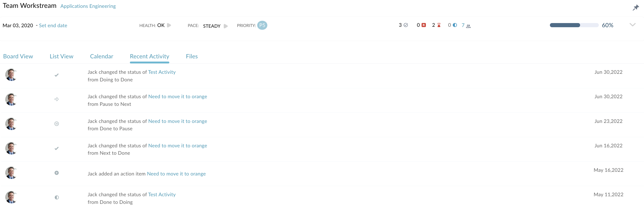Open Need to move it to orange in Pause to Next entry
The image size is (644, 208).
tap(178, 96)
